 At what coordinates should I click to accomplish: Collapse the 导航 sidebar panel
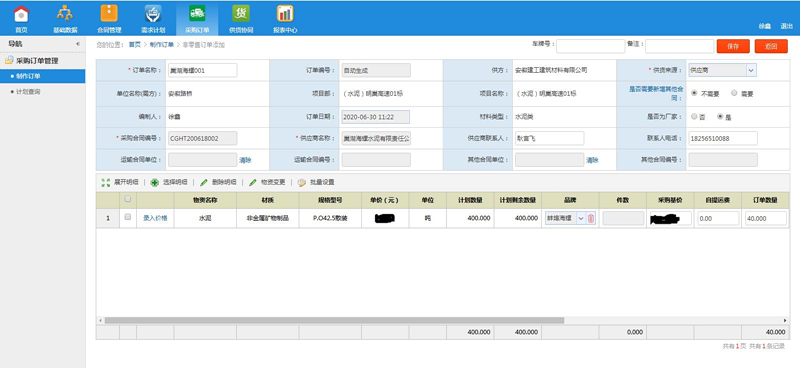click(78, 44)
